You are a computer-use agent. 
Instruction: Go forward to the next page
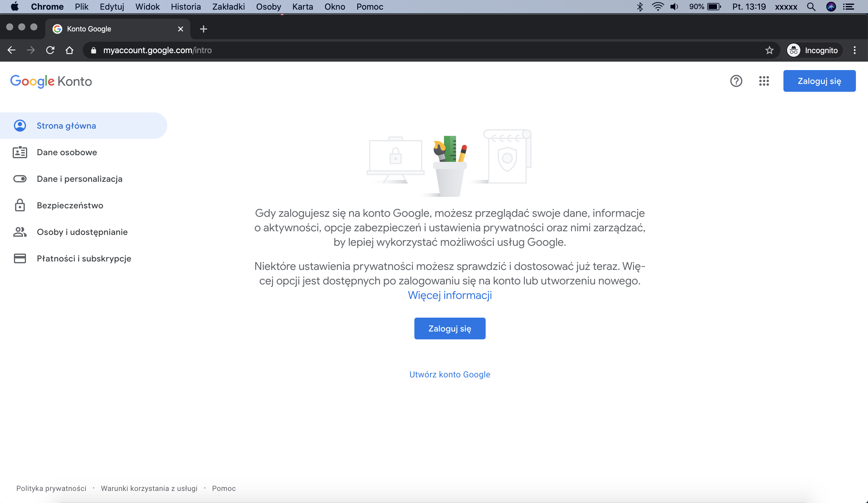[x=31, y=50]
